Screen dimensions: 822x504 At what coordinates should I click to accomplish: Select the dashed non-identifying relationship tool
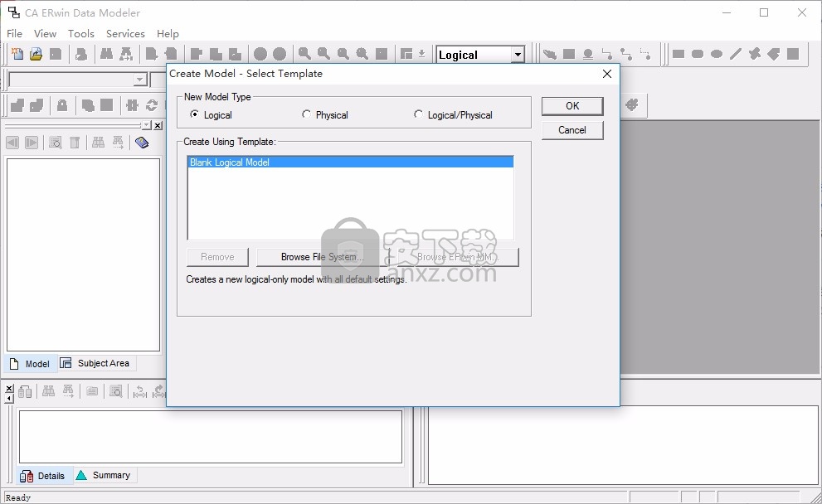coord(644,54)
